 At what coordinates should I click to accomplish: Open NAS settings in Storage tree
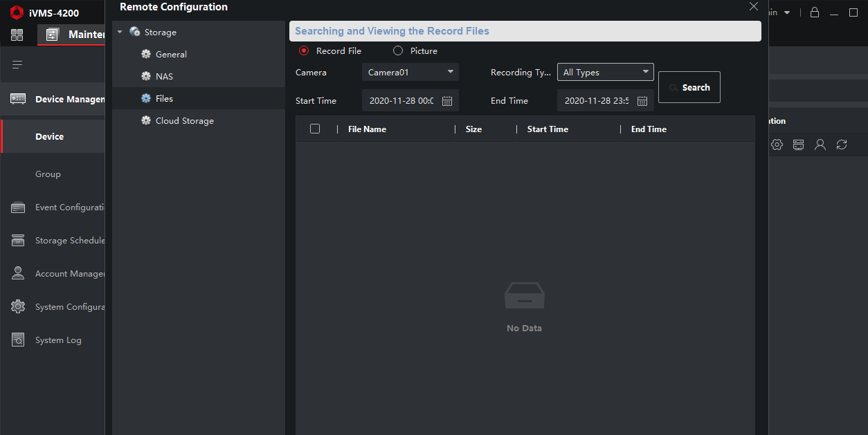[164, 76]
